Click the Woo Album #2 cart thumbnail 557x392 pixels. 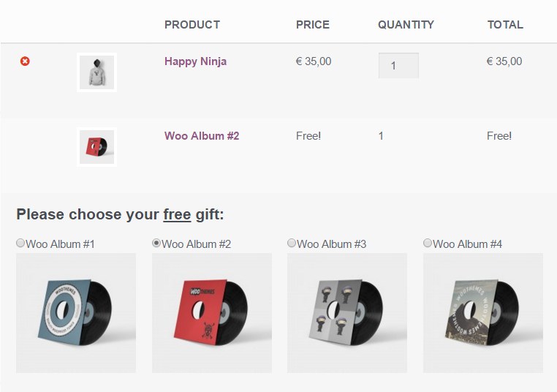[96, 147]
